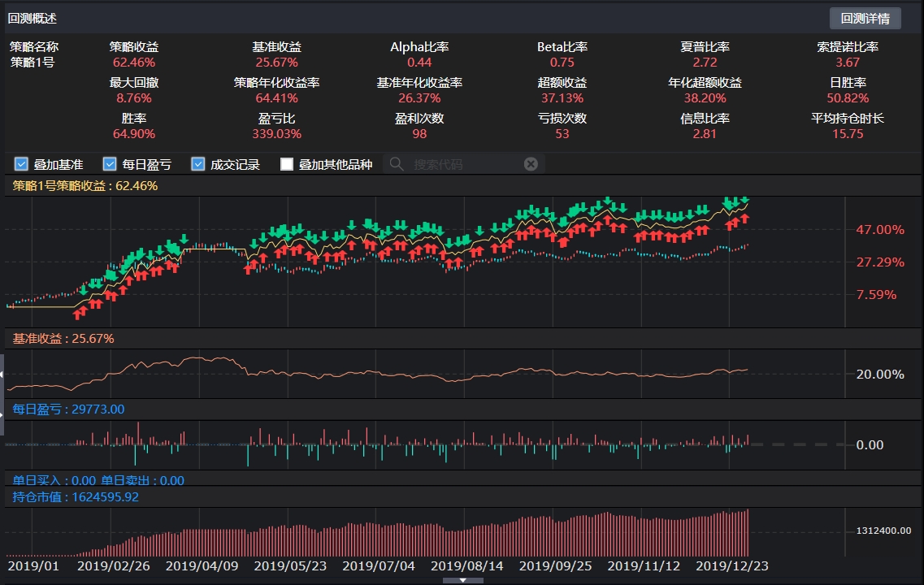The image size is (924, 585).
Task: Collapse the 基准收益 panel with the left-edge arrow
Action: point(2,374)
